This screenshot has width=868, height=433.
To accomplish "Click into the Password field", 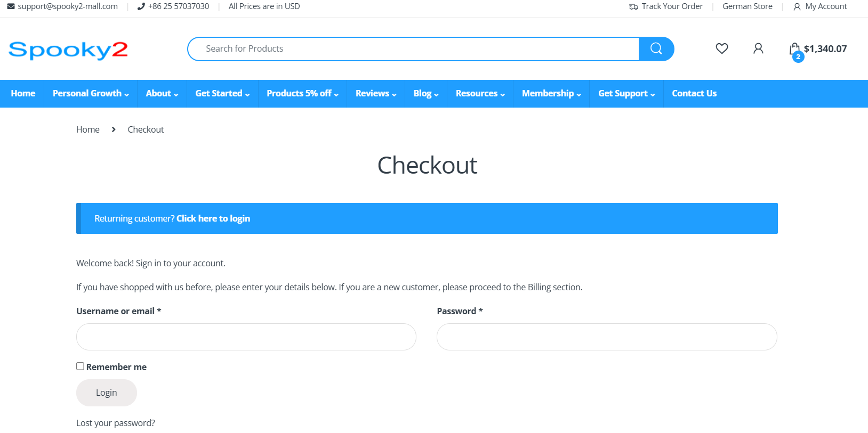I will (x=606, y=337).
